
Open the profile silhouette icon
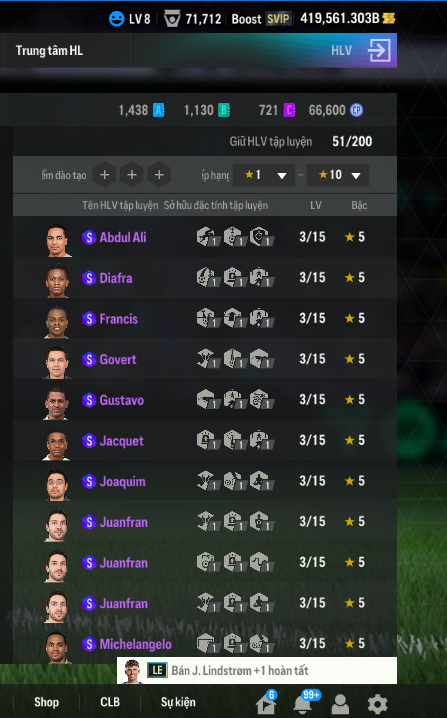(x=340, y=704)
